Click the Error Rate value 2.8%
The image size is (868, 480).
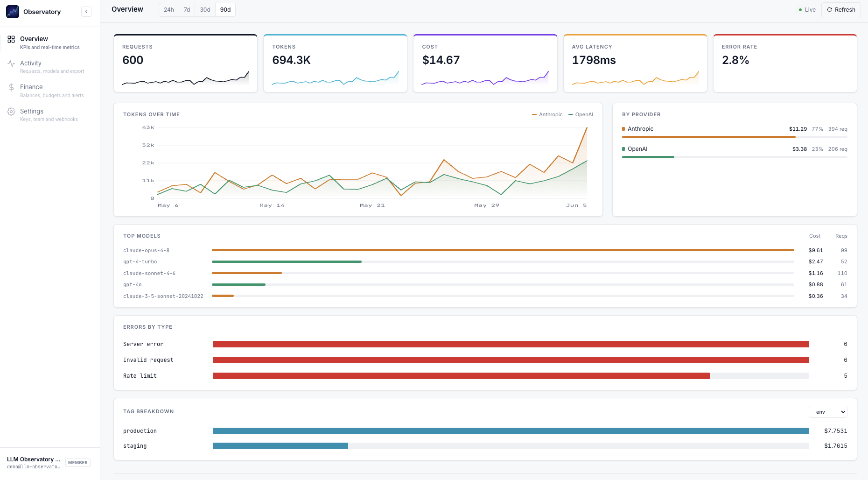[735, 60]
